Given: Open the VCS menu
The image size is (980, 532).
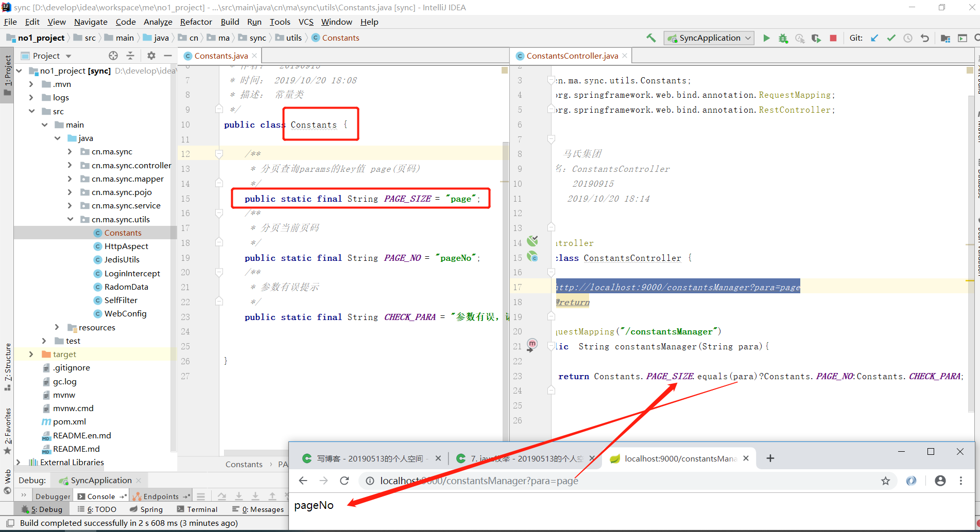Looking at the screenshot, I should 306,22.
